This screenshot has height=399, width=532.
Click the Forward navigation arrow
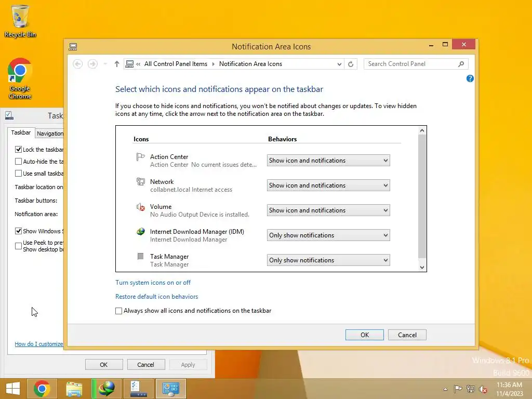[x=92, y=64]
